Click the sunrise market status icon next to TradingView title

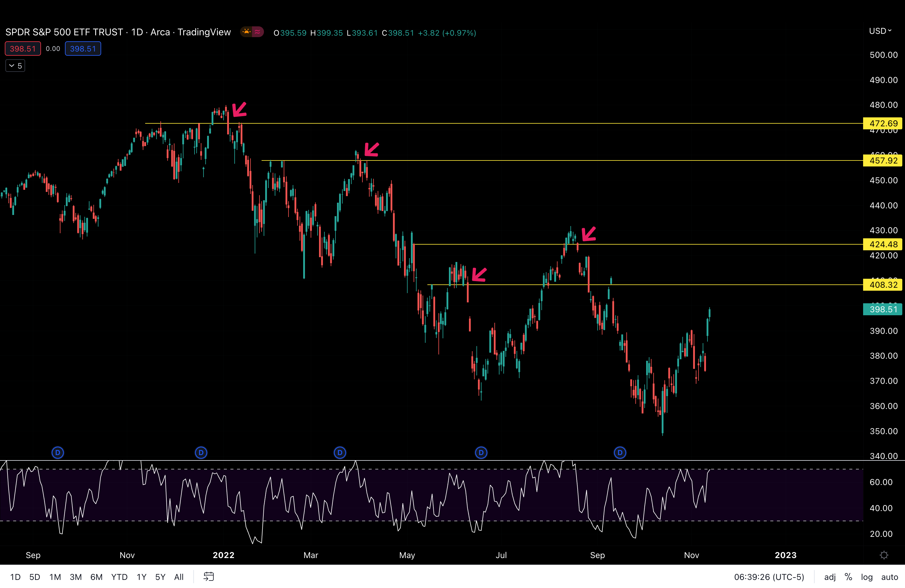[x=247, y=32]
